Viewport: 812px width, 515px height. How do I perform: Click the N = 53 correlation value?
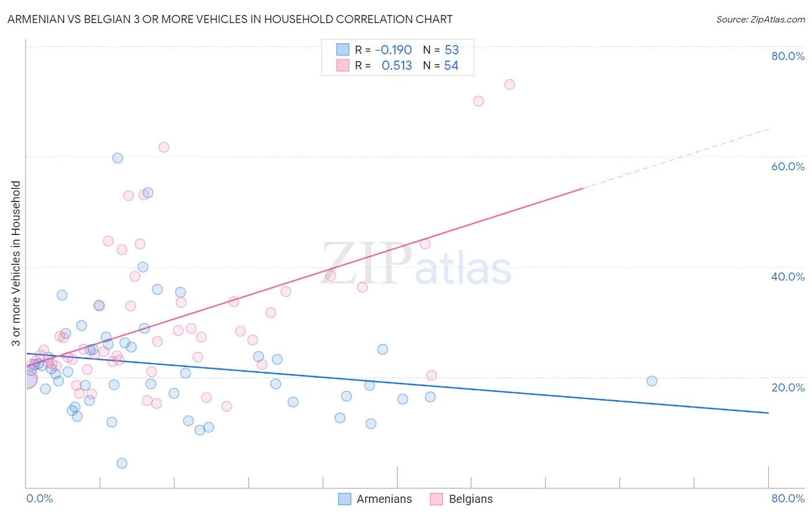(441, 50)
